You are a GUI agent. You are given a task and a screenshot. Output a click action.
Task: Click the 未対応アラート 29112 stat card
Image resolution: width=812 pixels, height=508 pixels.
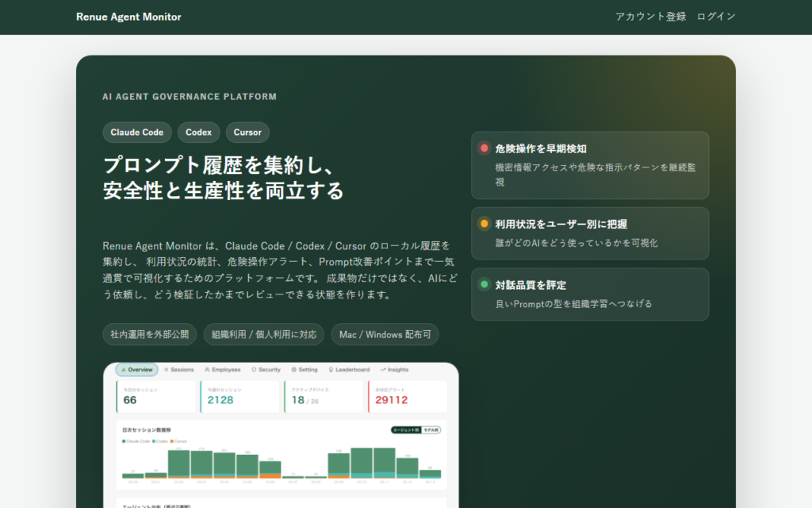pos(408,396)
